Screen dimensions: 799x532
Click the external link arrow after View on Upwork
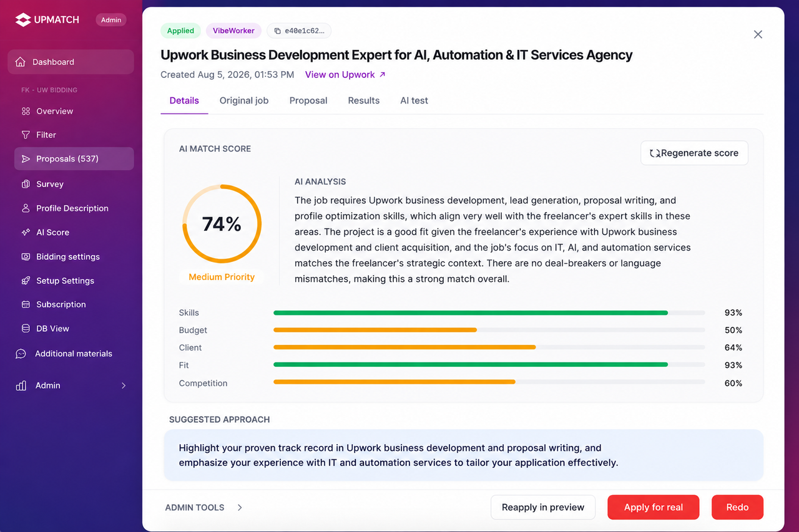pyautogui.click(x=383, y=74)
